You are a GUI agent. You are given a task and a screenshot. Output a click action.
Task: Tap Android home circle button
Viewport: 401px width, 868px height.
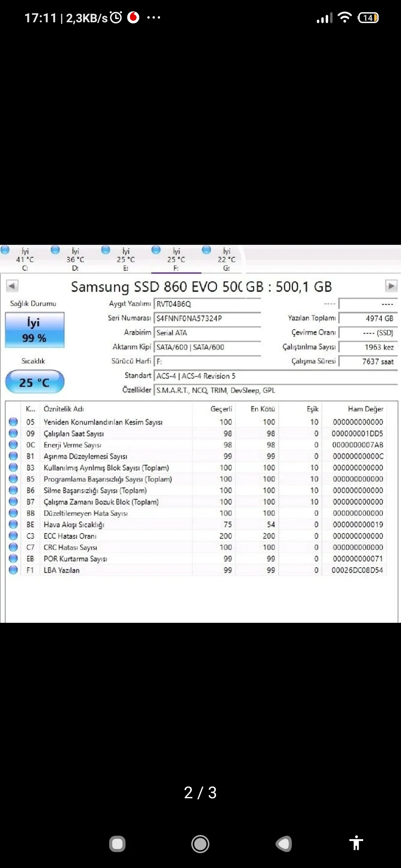pos(200,844)
